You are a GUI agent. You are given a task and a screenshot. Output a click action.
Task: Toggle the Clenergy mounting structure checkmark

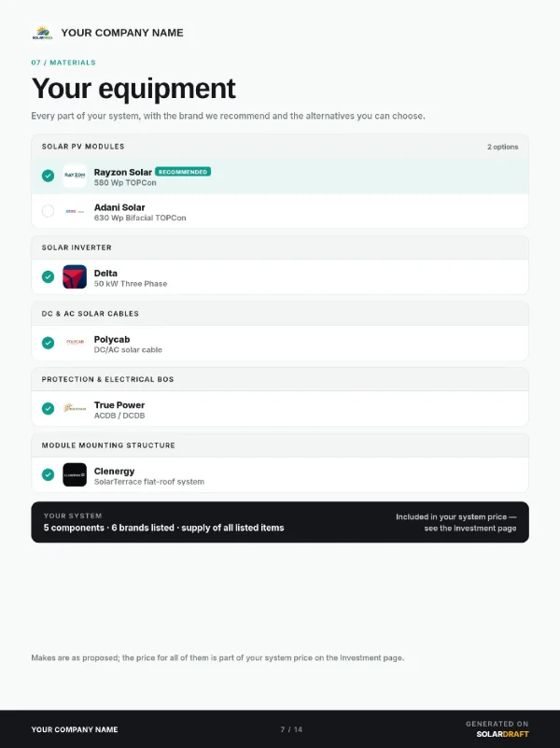point(49,474)
